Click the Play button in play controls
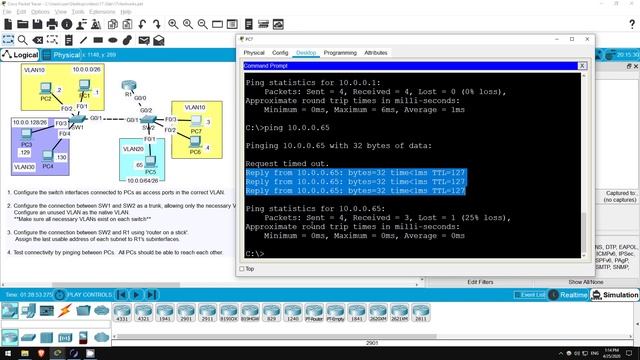 [137, 295]
